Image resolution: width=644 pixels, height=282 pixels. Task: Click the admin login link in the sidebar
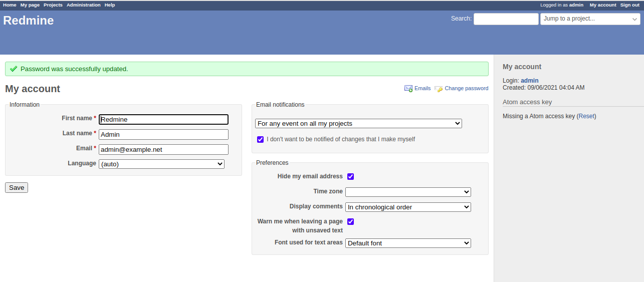pos(530,81)
